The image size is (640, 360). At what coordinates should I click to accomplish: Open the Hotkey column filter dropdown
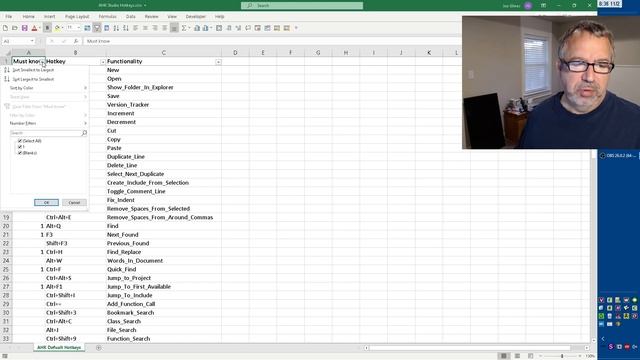click(x=103, y=62)
